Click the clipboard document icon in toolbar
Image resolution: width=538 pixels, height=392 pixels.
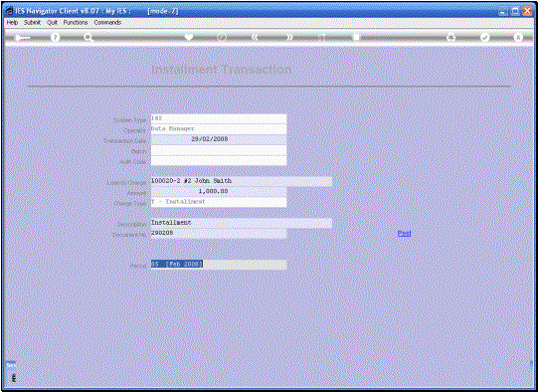pyautogui.click(x=356, y=37)
